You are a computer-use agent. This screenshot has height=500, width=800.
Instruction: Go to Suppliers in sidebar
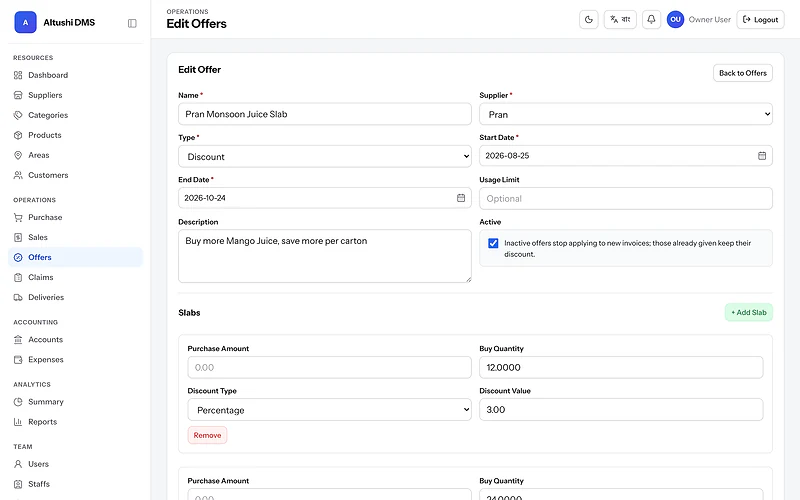pyautogui.click(x=76, y=95)
